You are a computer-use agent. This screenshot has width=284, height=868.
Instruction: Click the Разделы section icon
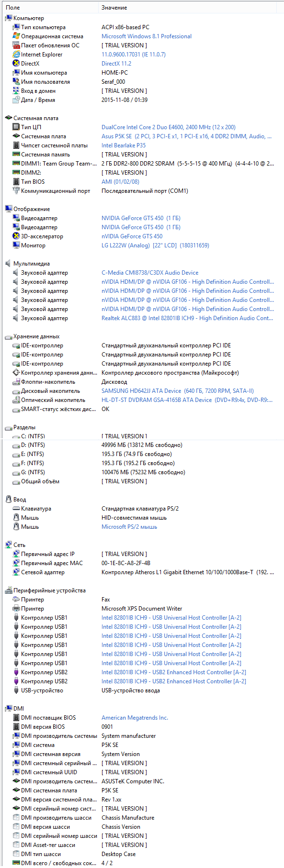[x=8, y=427]
